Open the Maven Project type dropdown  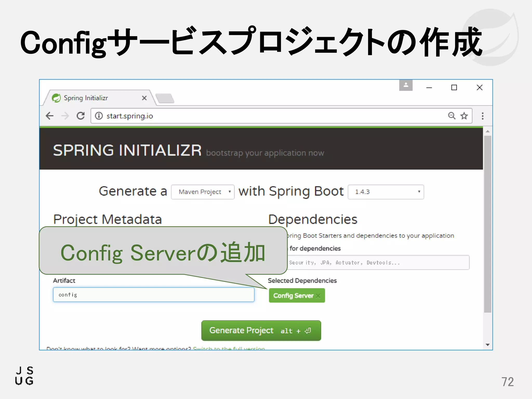coord(203,192)
